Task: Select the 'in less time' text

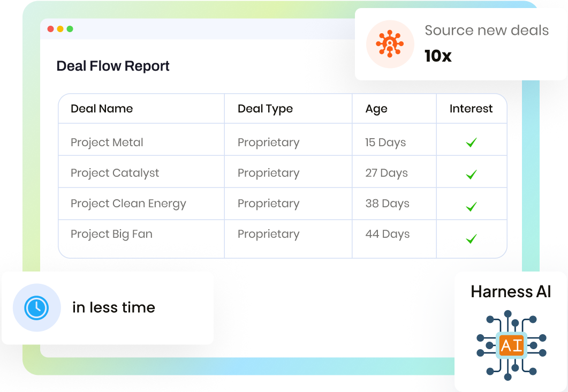Action: (113, 307)
